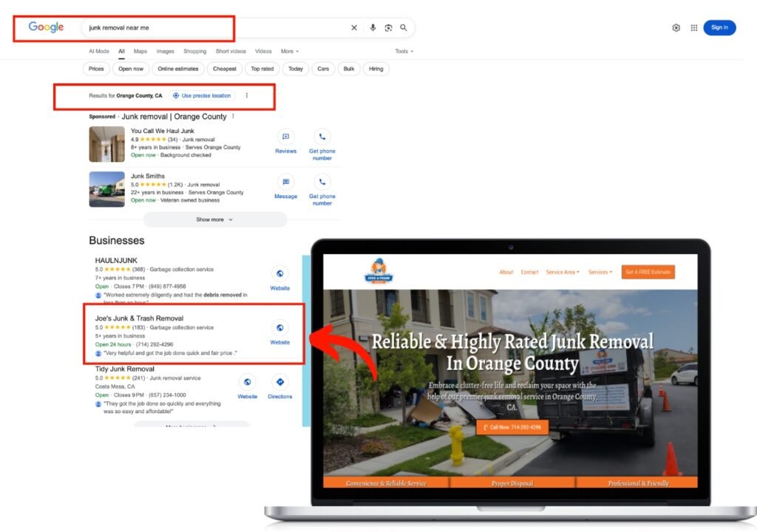The height and width of the screenshot is (532, 757).
Task: Open the HAULNJUNK business listing
Action: tap(116, 261)
